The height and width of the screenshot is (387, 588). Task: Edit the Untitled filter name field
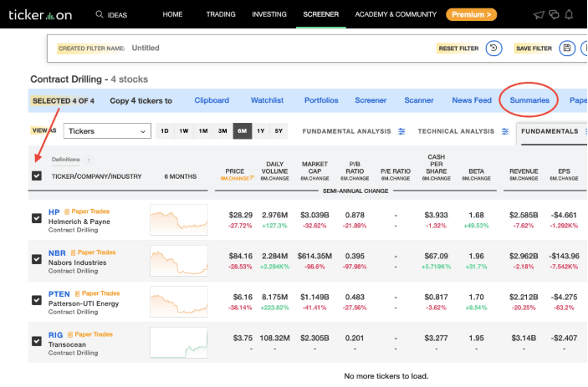pyautogui.click(x=146, y=48)
